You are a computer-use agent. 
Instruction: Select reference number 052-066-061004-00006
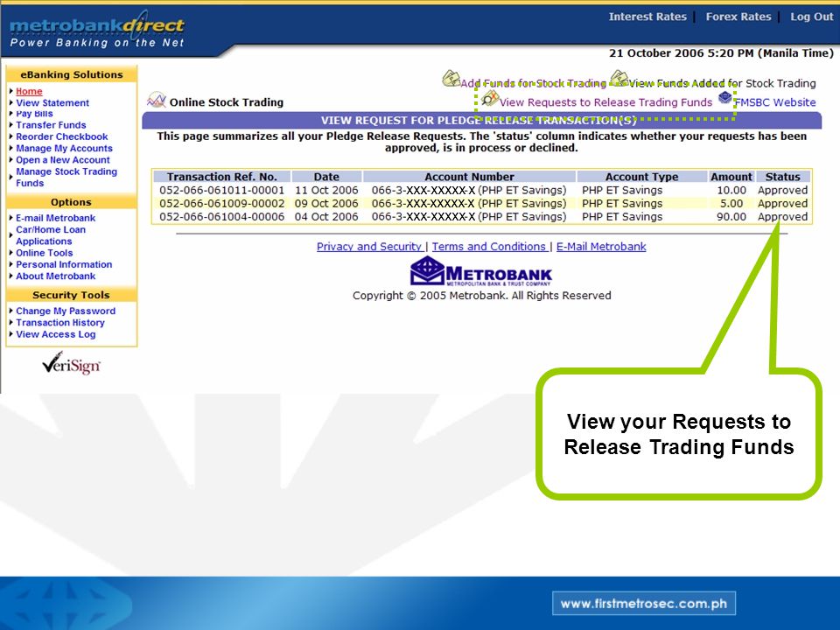(x=221, y=217)
